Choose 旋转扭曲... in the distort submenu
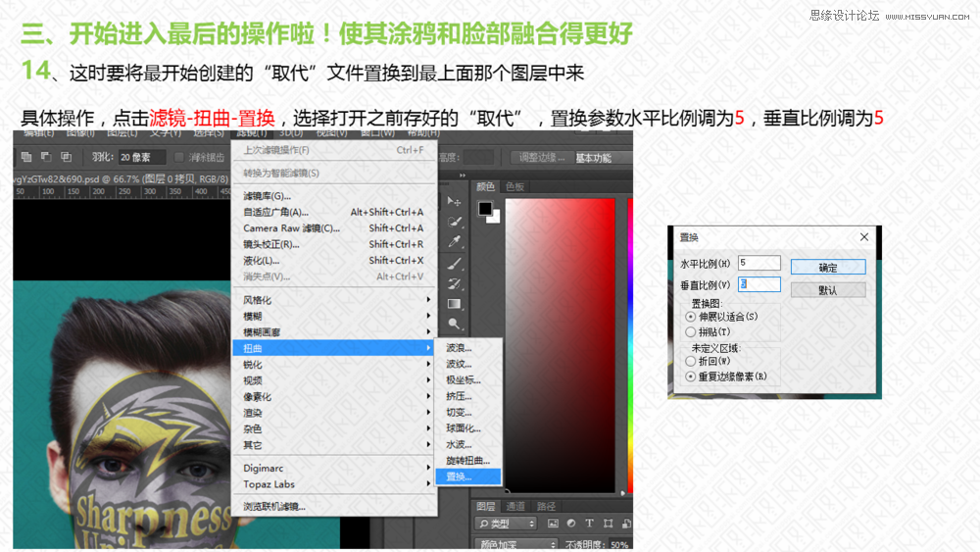 [468, 461]
